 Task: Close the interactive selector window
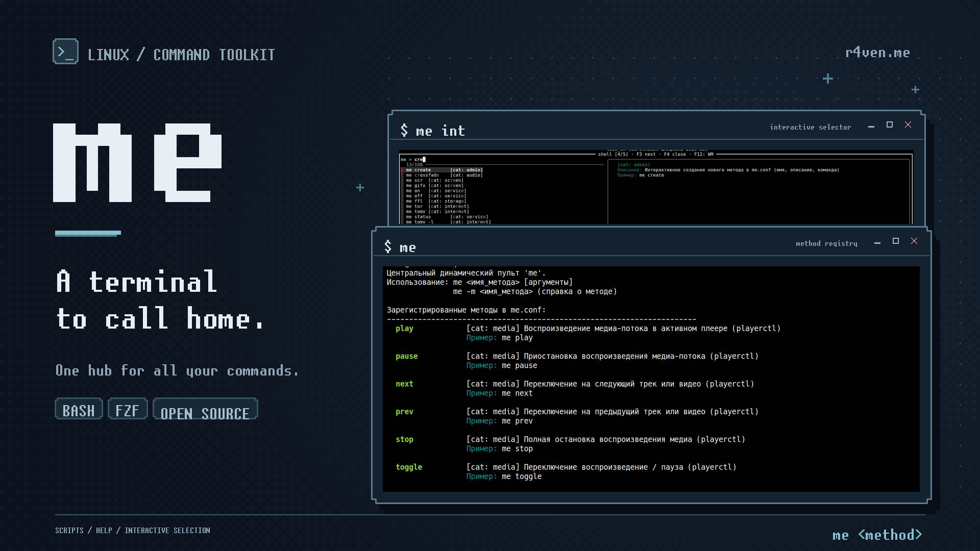908,124
